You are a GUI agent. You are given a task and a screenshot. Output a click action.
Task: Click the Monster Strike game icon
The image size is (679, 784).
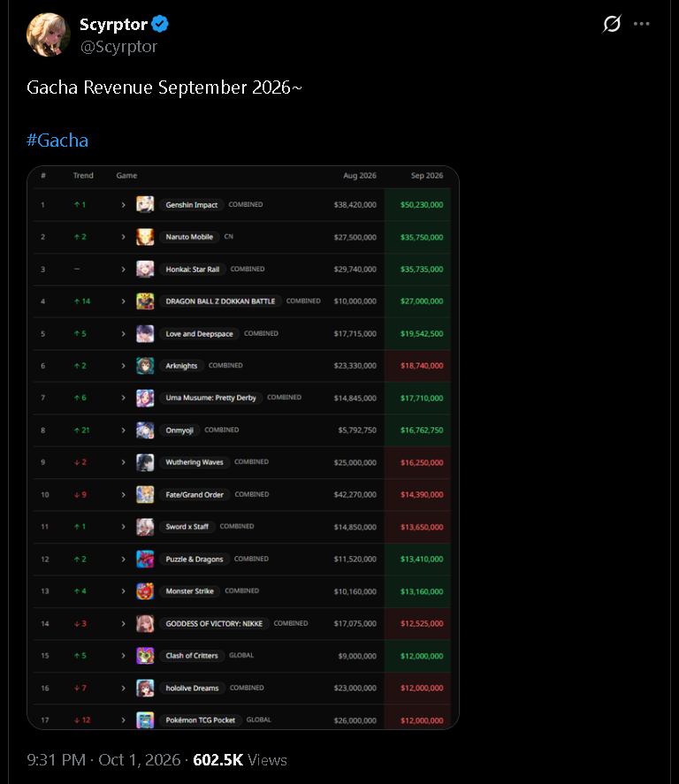(145, 591)
